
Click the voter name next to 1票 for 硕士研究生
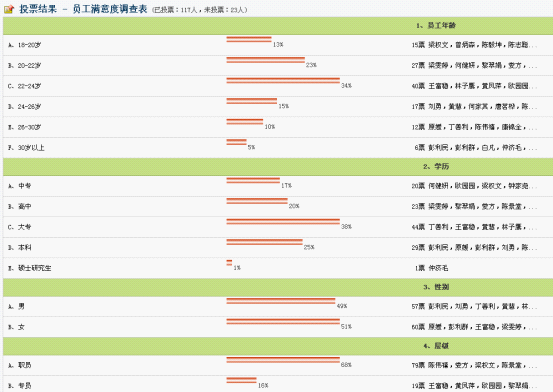[438, 268]
